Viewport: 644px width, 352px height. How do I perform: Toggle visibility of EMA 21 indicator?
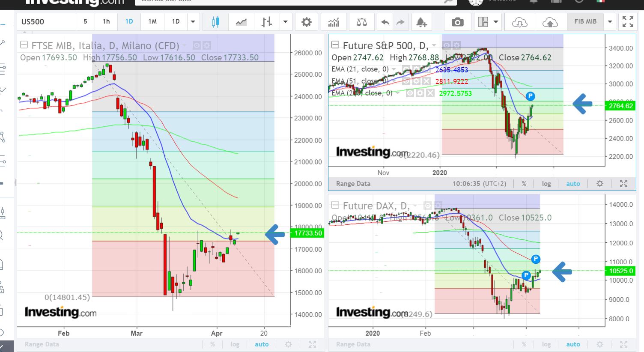tap(406, 69)
